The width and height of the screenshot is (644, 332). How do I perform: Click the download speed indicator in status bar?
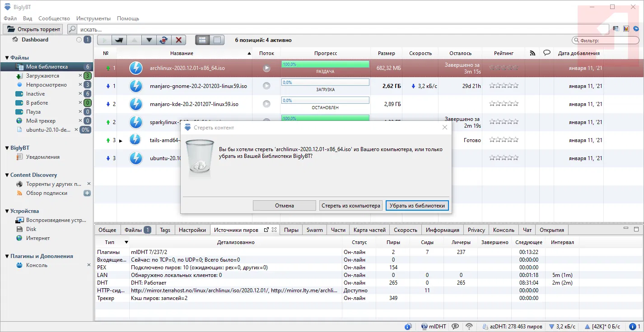(562, 327)
